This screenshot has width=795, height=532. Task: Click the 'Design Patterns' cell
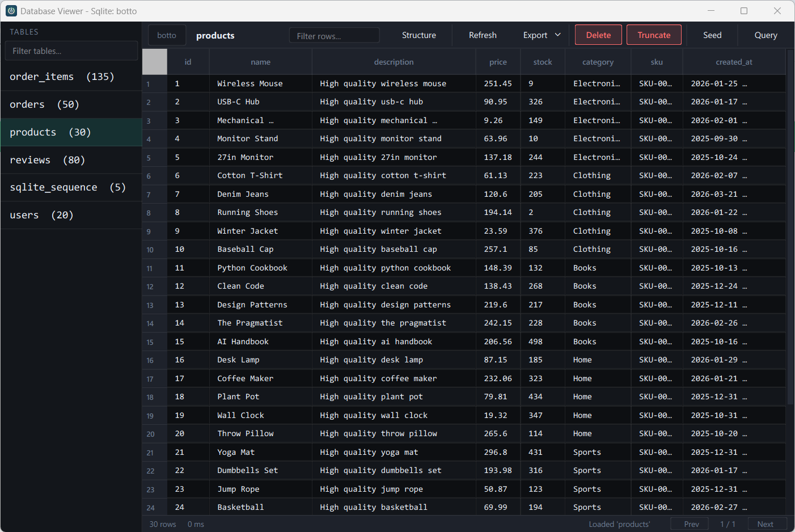(261, 305)
